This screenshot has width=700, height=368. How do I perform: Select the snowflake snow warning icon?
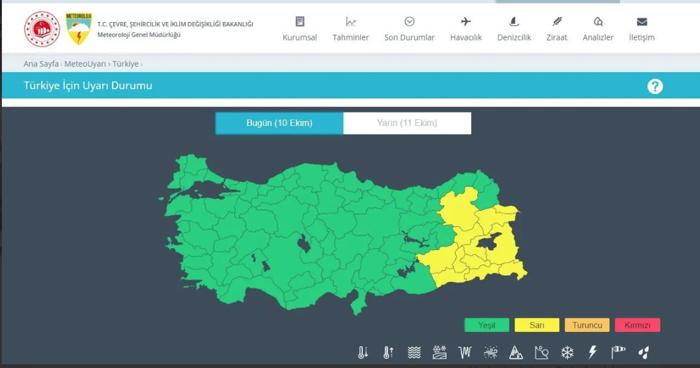pos(567,352)
